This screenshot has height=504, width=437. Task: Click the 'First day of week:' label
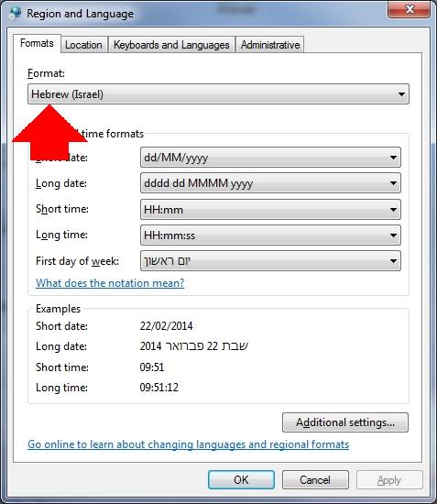click(x=78, y=261)
